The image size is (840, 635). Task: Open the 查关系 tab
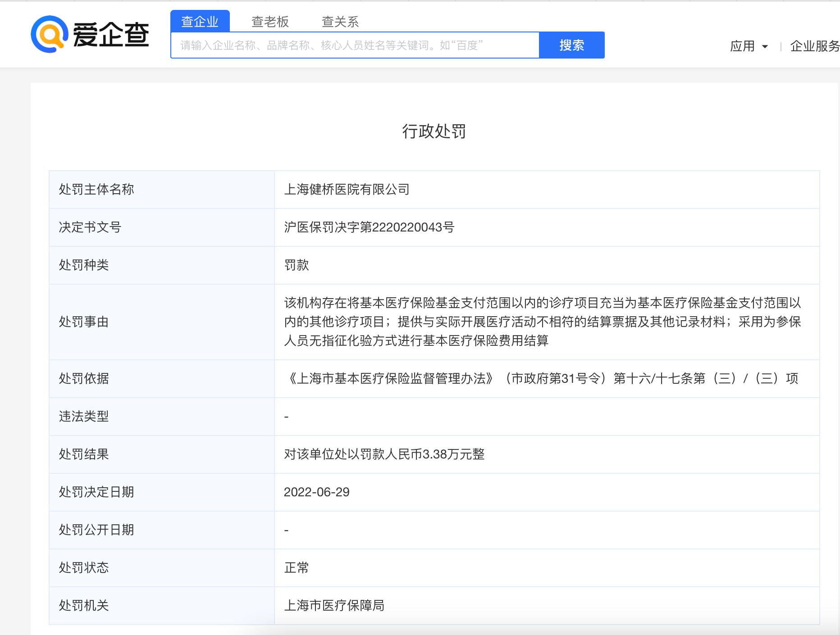click(x=340, y=21)
